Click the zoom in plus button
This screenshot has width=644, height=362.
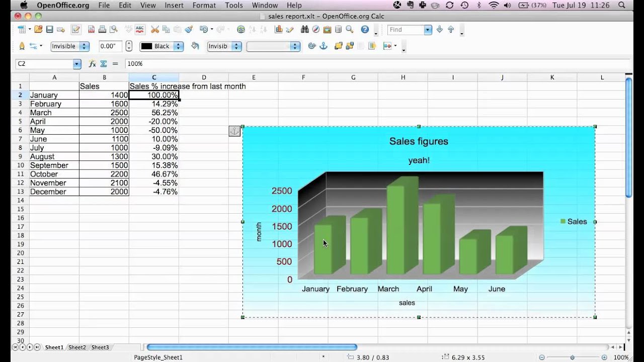pyautogui.click(x=603, y=357)
